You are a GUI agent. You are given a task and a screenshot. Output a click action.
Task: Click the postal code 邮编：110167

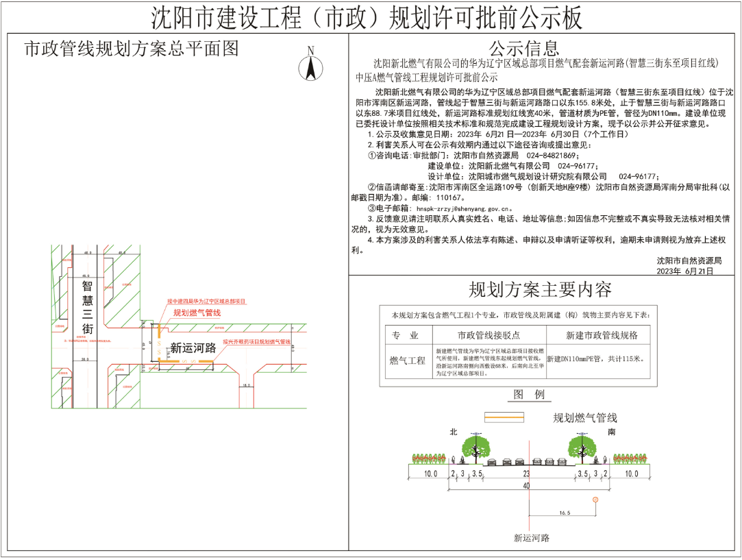point(438,197)
